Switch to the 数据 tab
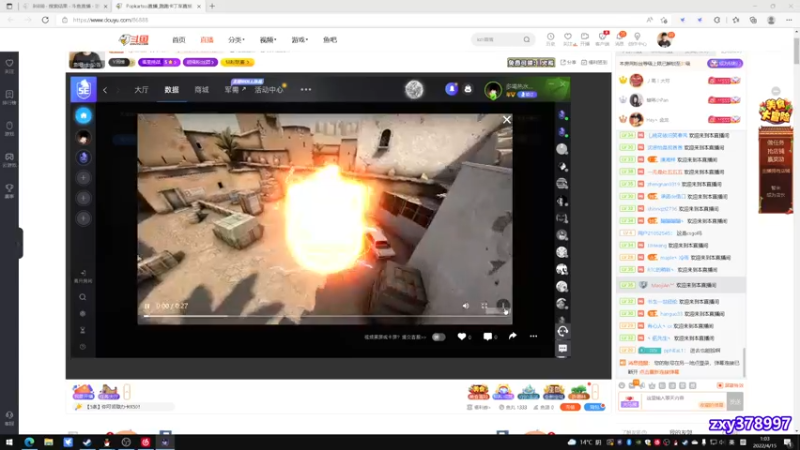This screenshot has width=800, height=450. coord(171,90)
